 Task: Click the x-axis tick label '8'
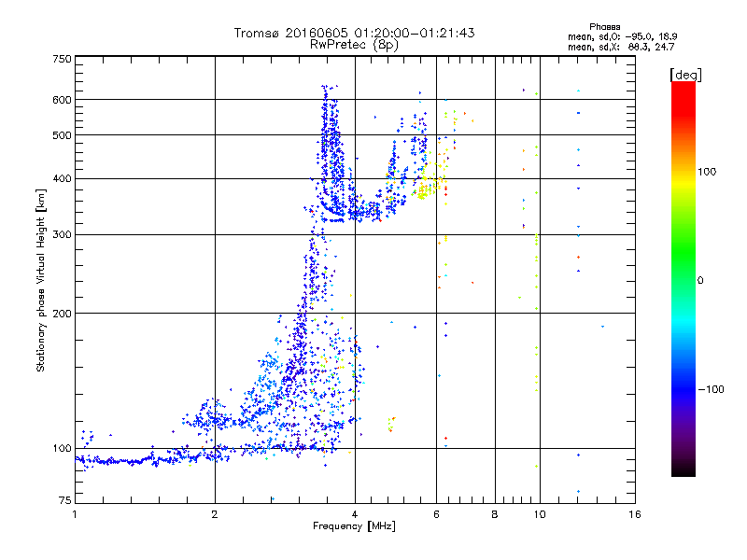click(x=495, y=514)
